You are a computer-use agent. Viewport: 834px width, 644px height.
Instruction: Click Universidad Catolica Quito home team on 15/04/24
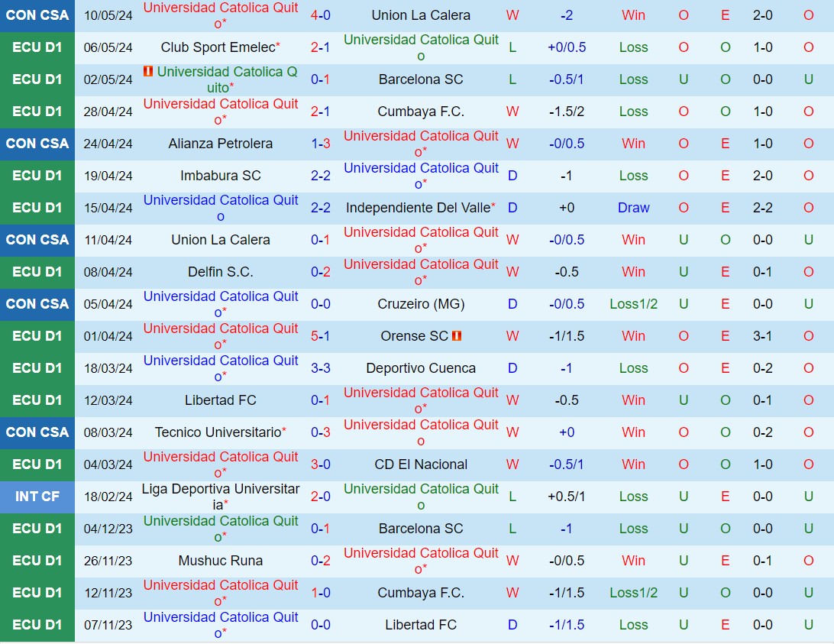point(221,208)
